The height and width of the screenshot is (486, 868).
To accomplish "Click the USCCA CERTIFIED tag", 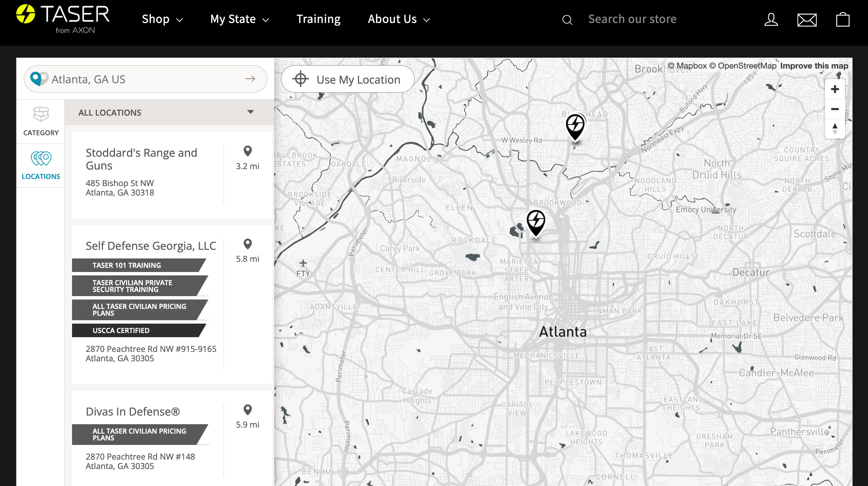I will coord(139,330).
